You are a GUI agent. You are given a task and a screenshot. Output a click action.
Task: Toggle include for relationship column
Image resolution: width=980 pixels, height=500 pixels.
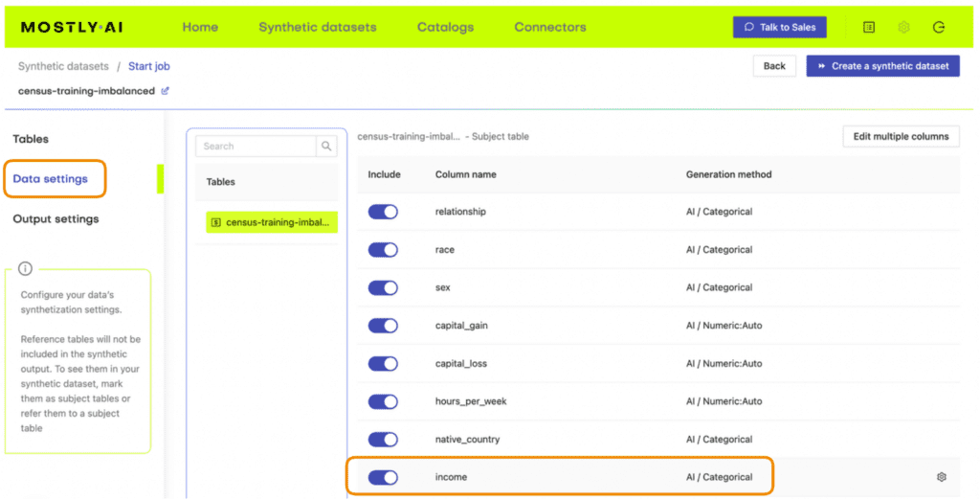[383, 212]
